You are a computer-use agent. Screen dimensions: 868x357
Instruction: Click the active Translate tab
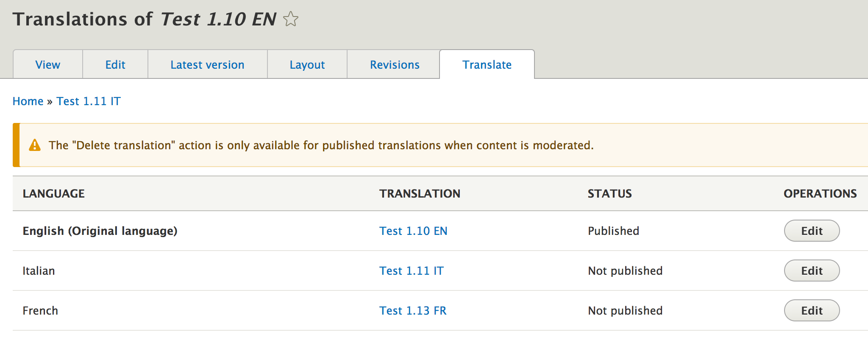pyautogui.click(x=487, y=64)
